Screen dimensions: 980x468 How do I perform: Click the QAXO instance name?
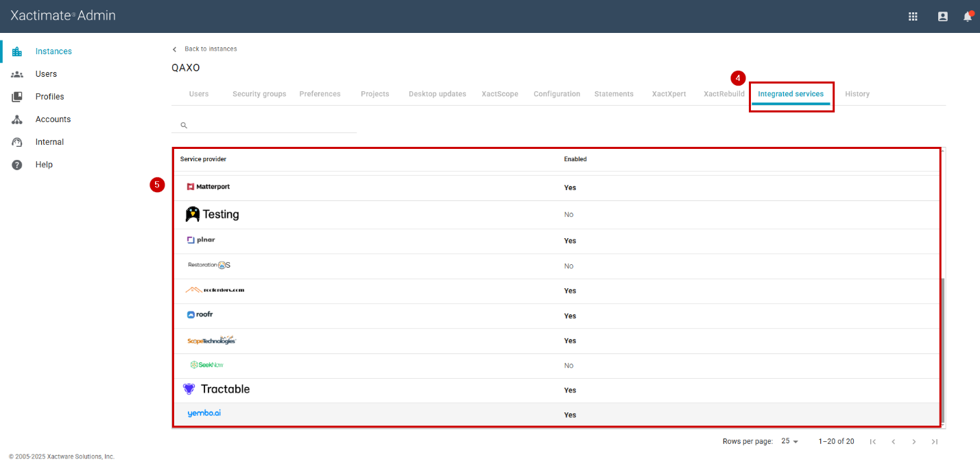(185, 68)
